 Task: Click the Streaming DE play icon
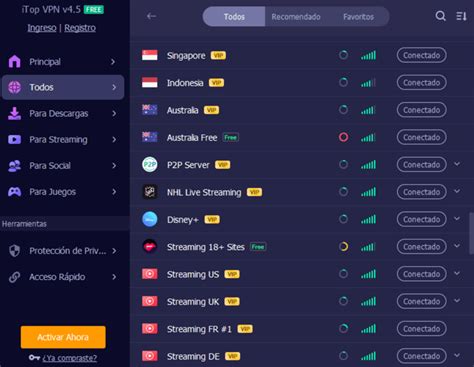[x=150, y=356]
